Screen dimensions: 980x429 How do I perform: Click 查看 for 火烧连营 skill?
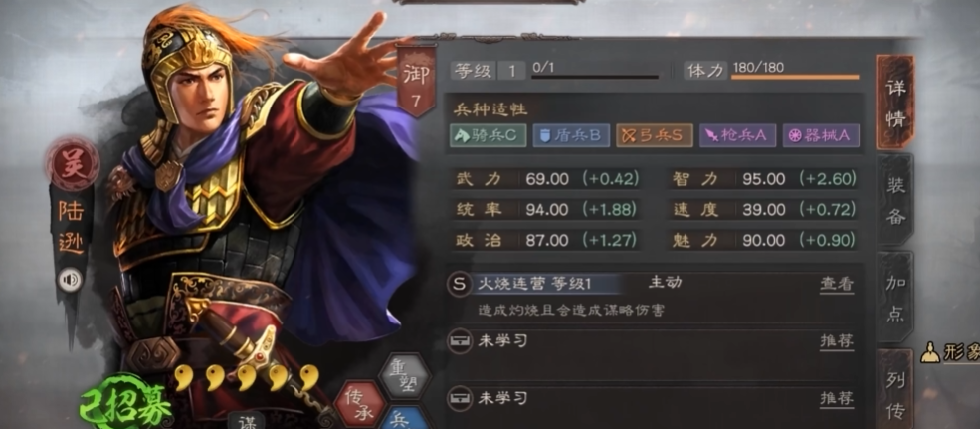tap(837, 284)
